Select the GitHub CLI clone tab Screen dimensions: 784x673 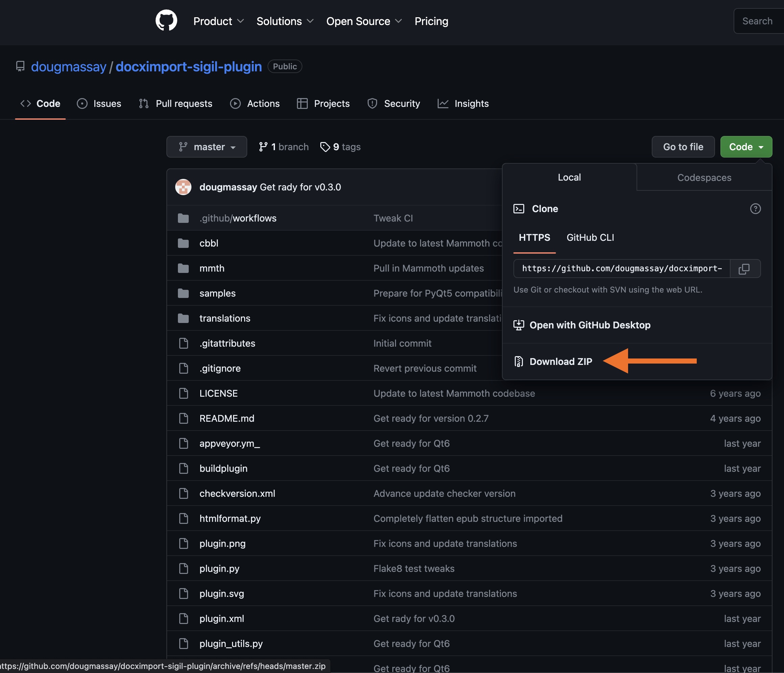pos(590,237)
